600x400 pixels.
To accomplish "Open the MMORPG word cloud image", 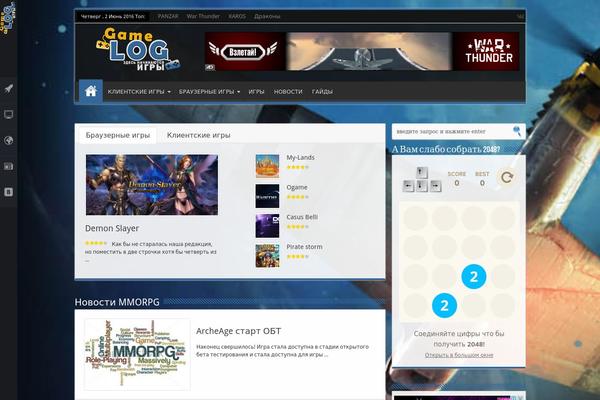I will click(137, 354).
